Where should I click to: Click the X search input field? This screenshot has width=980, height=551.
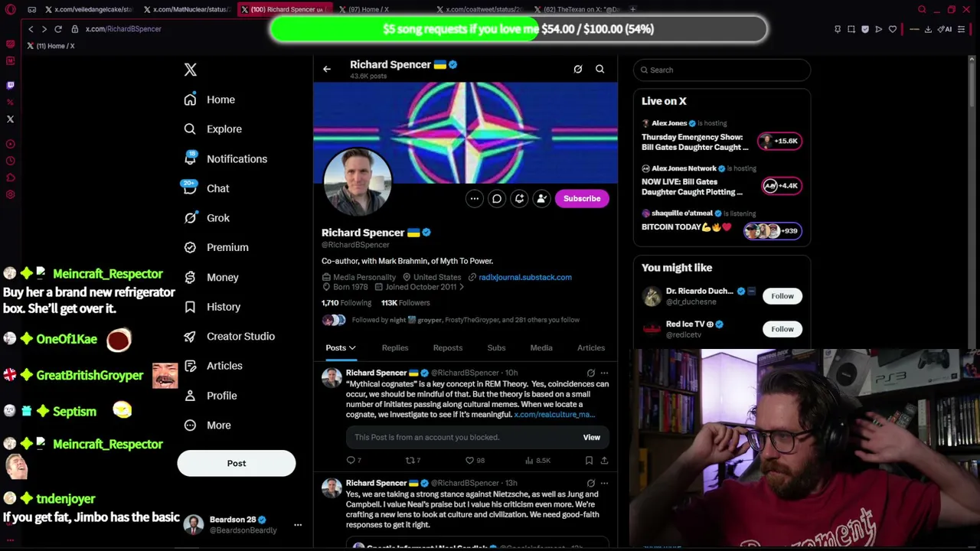click(722, 70)
